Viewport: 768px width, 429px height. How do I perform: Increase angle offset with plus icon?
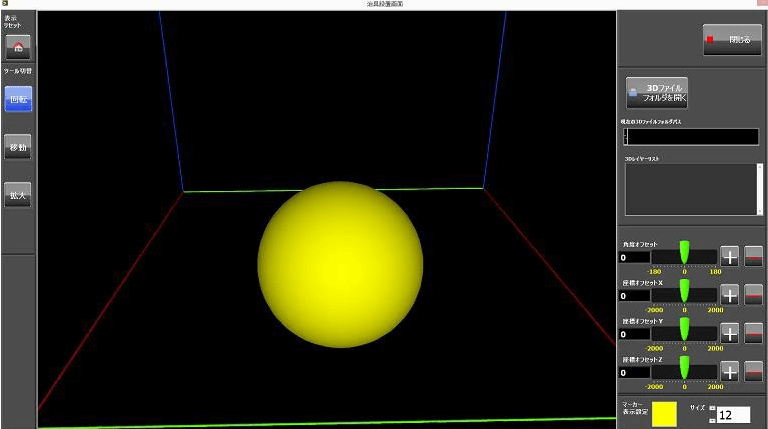click(730, 257)
